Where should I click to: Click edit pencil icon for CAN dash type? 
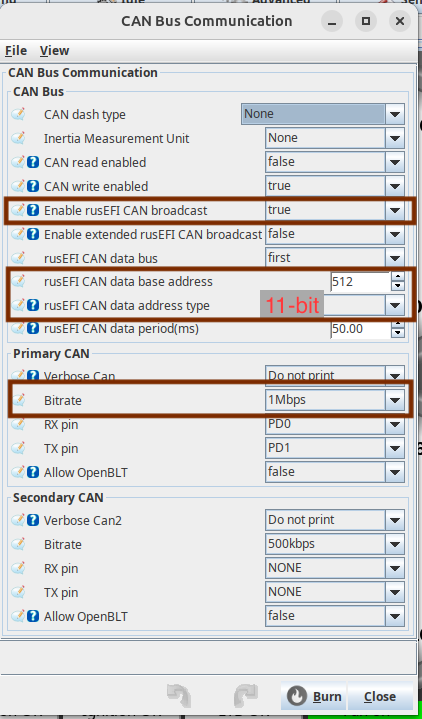(18, 114)
